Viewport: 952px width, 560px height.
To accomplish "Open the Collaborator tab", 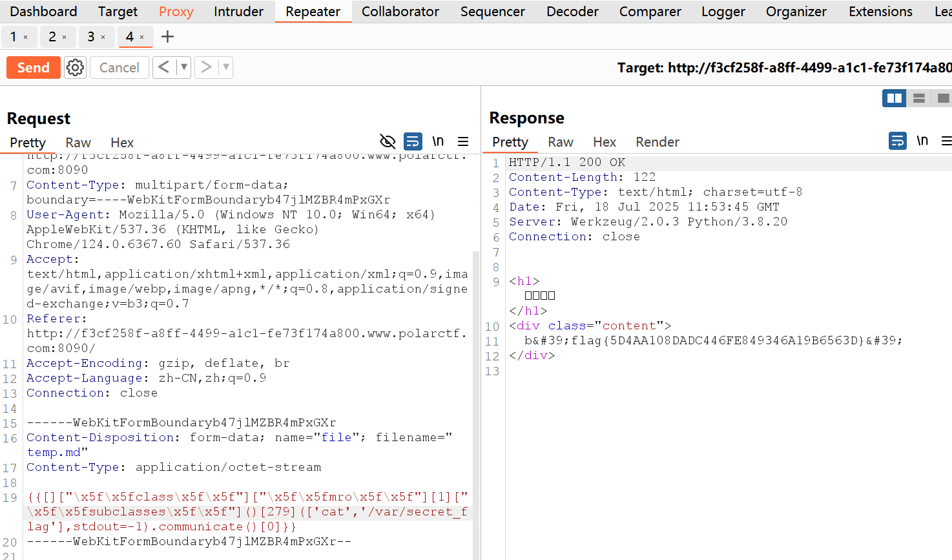I will (400, 12).
